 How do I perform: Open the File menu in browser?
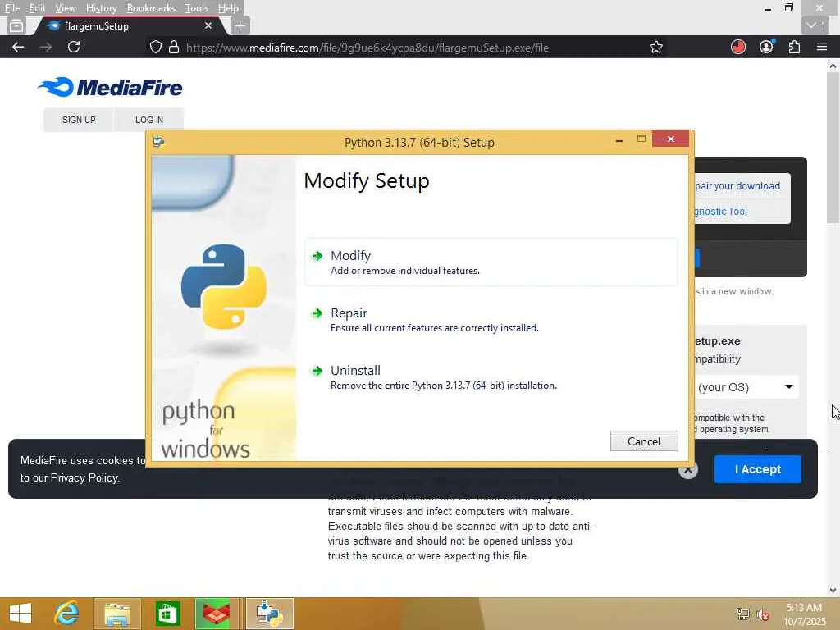click(x=11, y=8)
